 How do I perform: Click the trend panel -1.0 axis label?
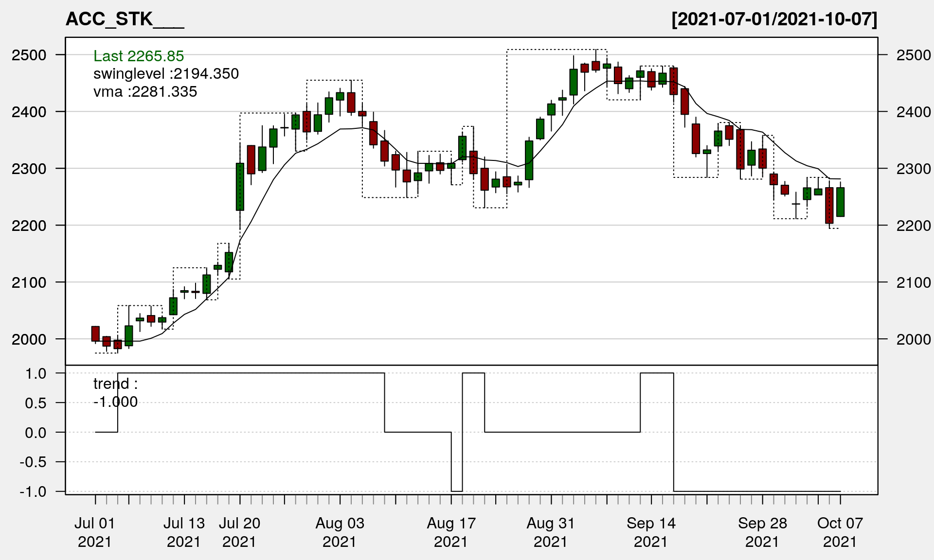tap(33, 491)
